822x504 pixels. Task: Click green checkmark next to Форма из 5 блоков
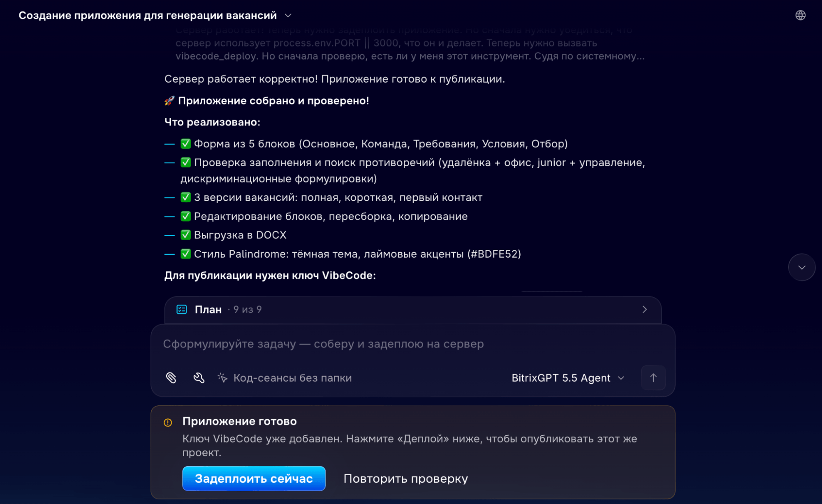(x=185, y=143)
